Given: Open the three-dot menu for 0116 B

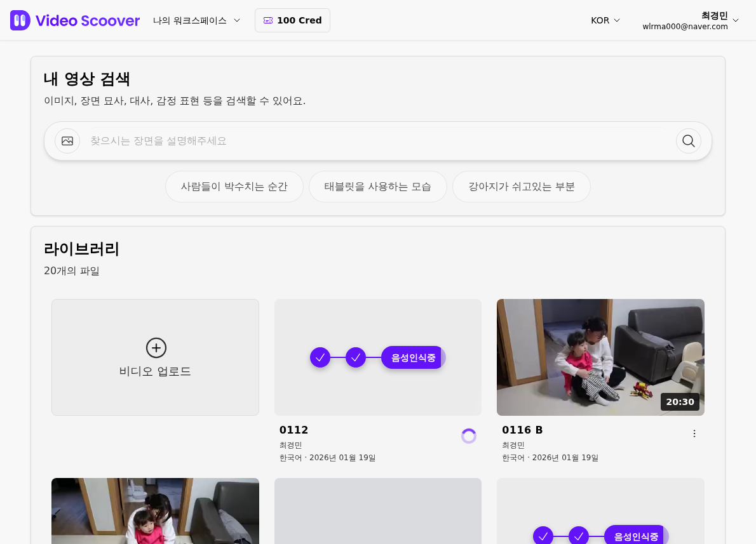Looking at the screenshot, I should pos(694,434).
